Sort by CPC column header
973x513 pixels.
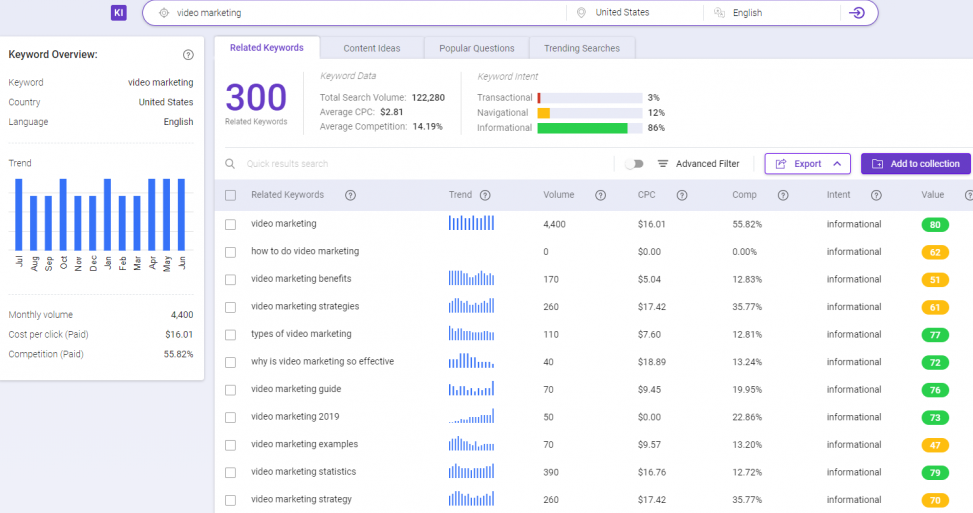pyautogui.click(x=647, y=195)
